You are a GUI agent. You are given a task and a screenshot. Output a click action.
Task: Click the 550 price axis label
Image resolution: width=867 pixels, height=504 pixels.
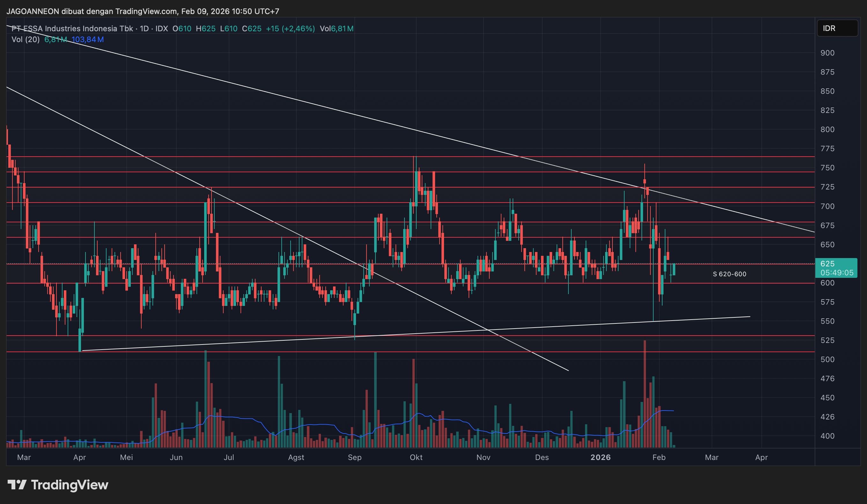827,321
